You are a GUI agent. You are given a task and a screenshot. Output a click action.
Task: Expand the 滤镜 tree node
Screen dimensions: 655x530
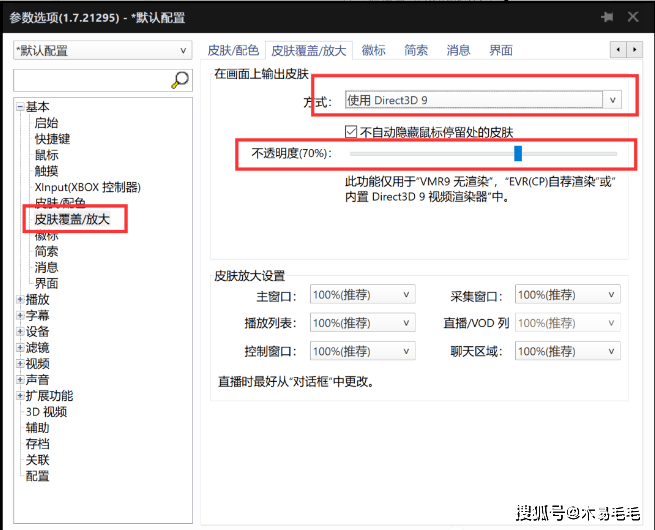20,347
